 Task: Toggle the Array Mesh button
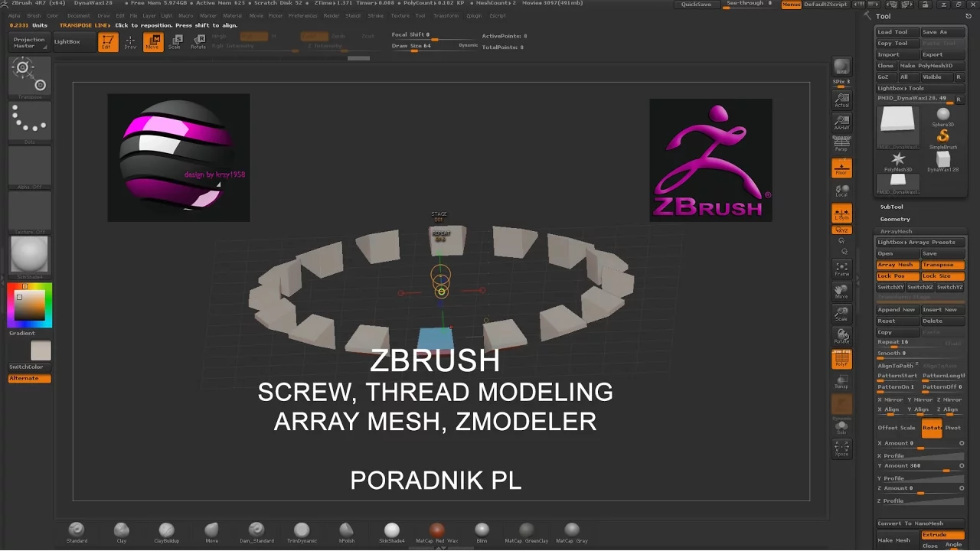pos(897,265)
